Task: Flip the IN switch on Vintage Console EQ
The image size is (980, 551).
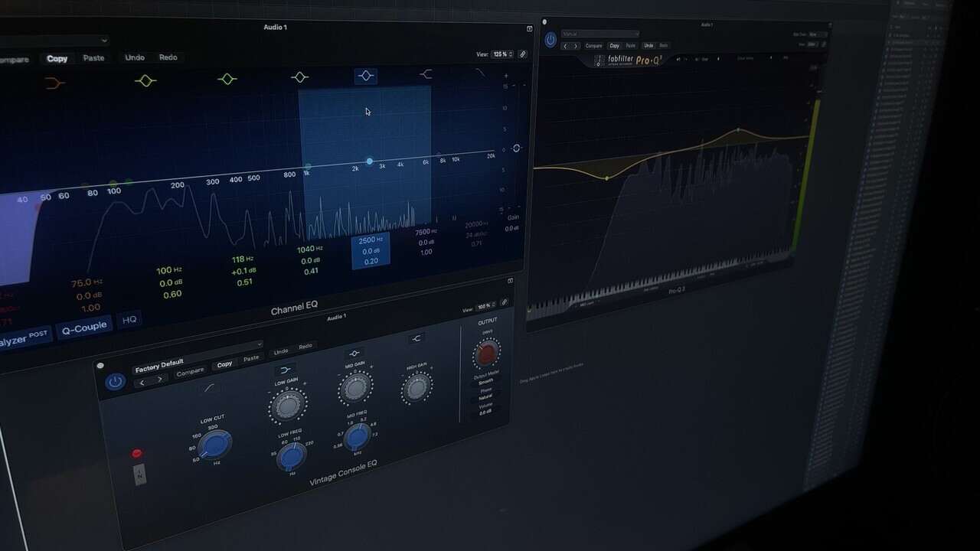Action: [139, 474]
